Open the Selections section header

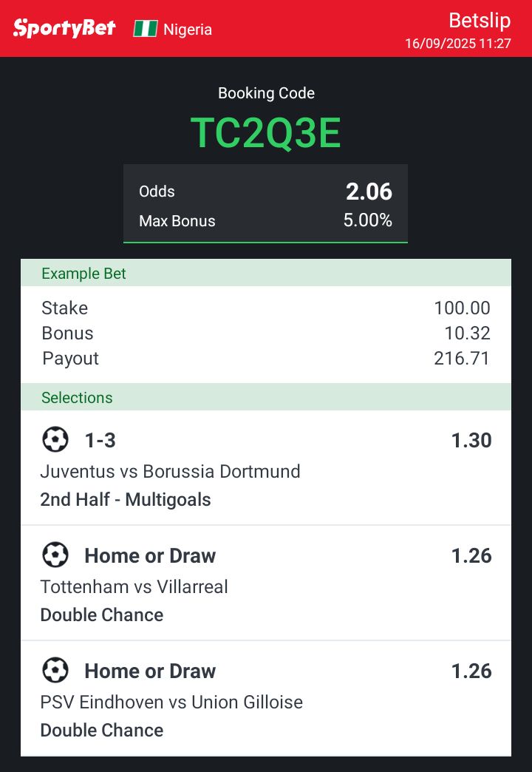(266, 397)
